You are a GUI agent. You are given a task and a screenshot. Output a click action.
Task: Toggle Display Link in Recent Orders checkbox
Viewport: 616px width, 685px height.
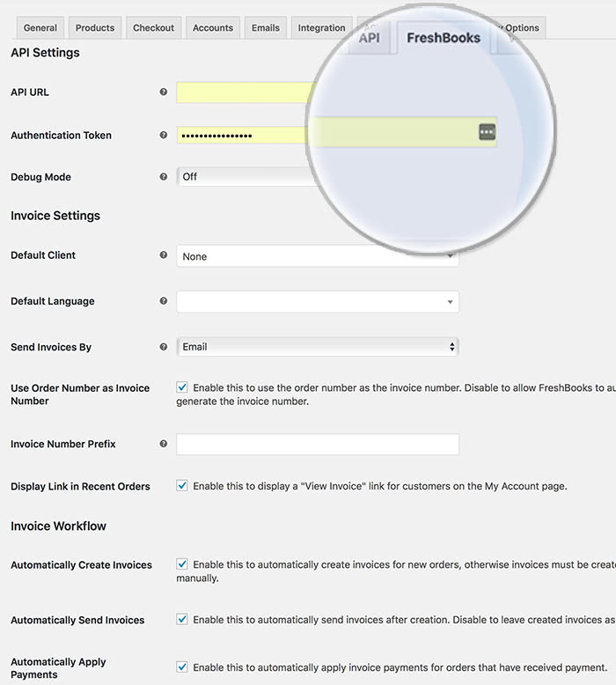coord(182,485)
